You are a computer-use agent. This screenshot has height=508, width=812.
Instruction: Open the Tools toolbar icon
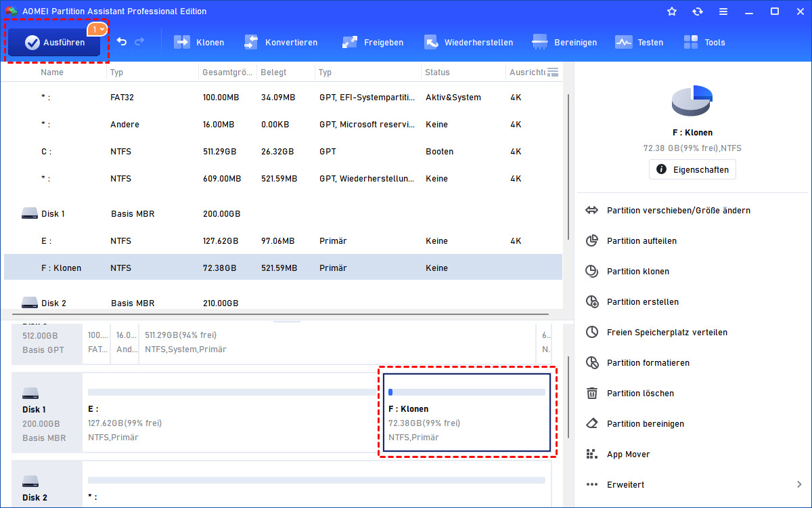[x=704, y=41]
